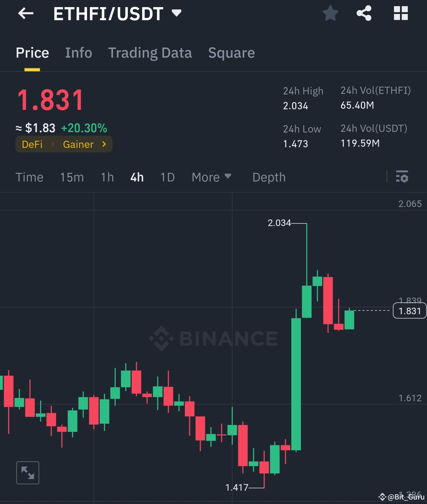Expand the More timeframes dropdown
Image resolution: width=427 pixels, height=504 pixels.
211,177
